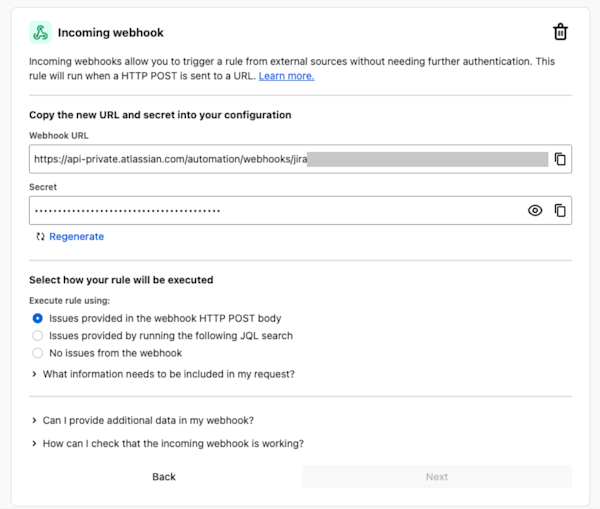Select Issues provided by running JQL search
The image size is (600, 509).
point(38,335)
